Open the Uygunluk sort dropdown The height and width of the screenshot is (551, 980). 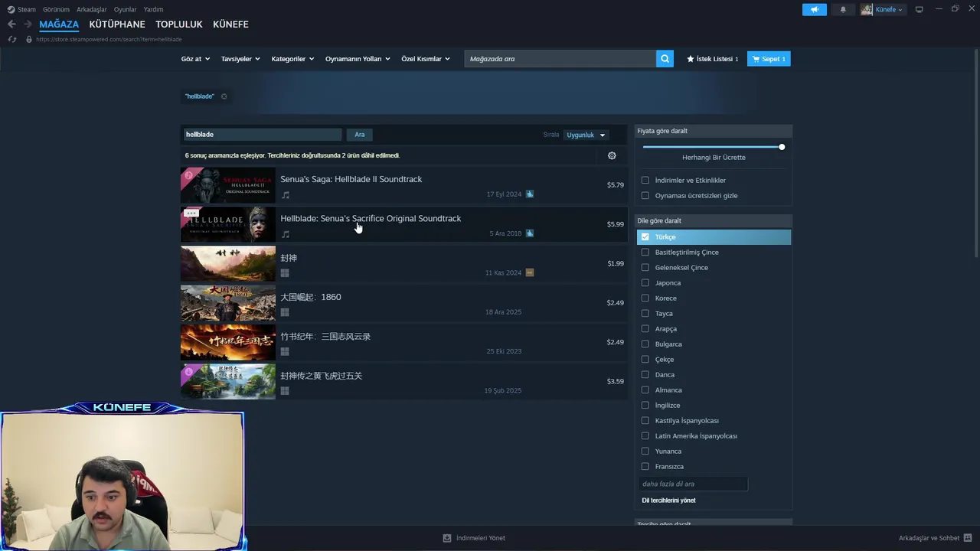click(x=586, y=135)
